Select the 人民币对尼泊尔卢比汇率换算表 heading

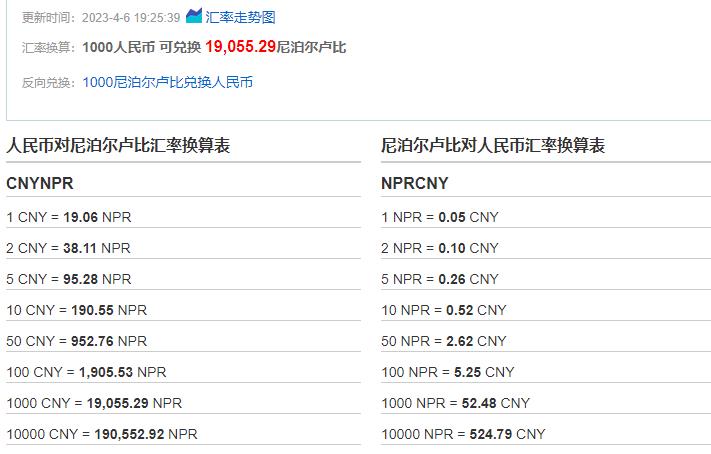tap(118, 146)
